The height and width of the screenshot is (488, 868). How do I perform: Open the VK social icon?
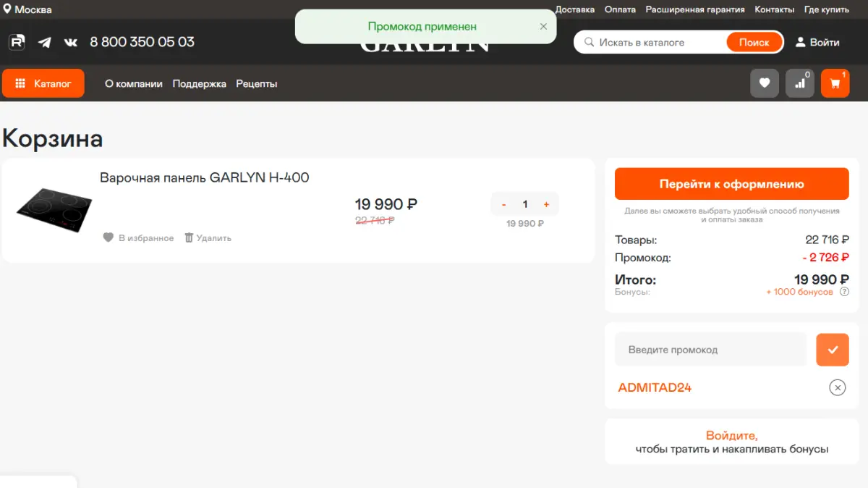[71, 42]
